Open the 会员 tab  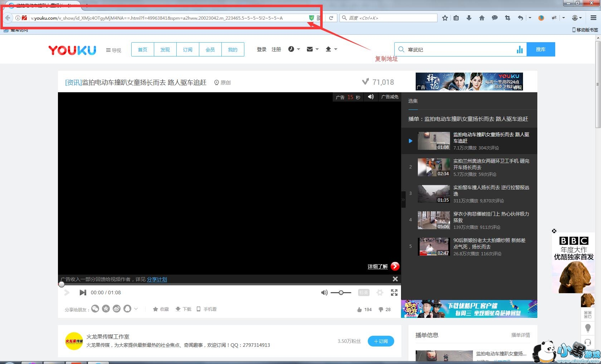click(x=210, y=49)
